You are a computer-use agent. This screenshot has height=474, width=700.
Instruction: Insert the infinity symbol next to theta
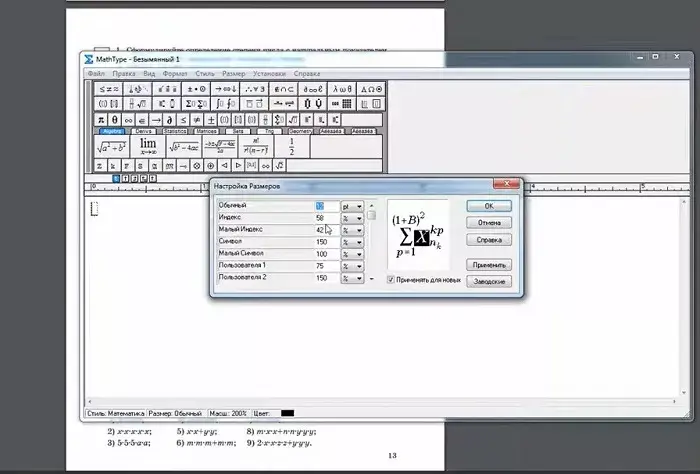coord(130,118)
